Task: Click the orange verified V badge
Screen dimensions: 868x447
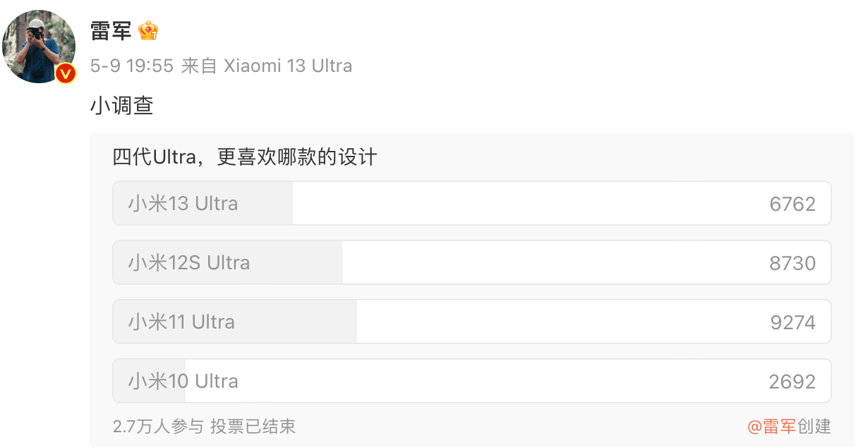Action: tap(66, 73)
